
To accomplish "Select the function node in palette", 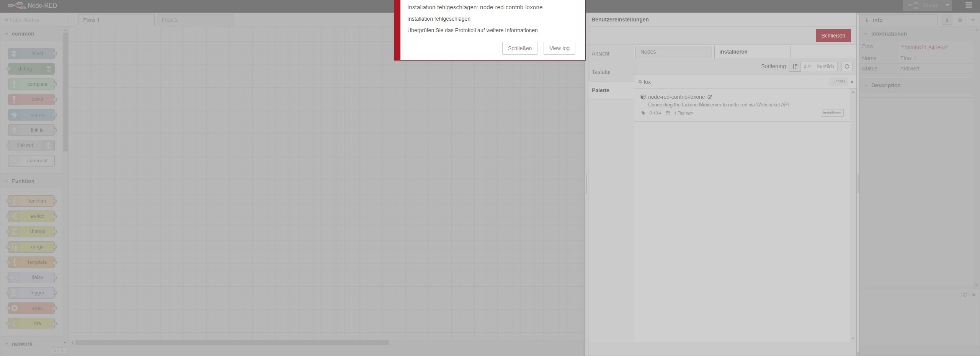I will tap(31, 201).
